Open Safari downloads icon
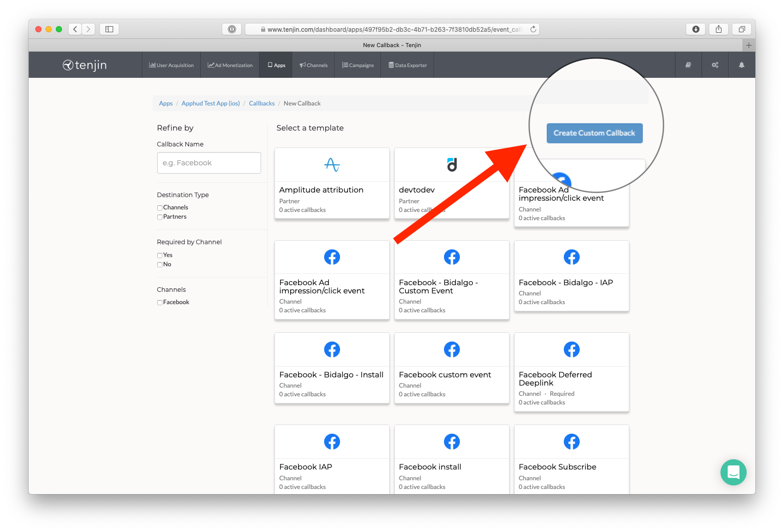The width and height of the screenshot is (784, 532). coord(696,29)
